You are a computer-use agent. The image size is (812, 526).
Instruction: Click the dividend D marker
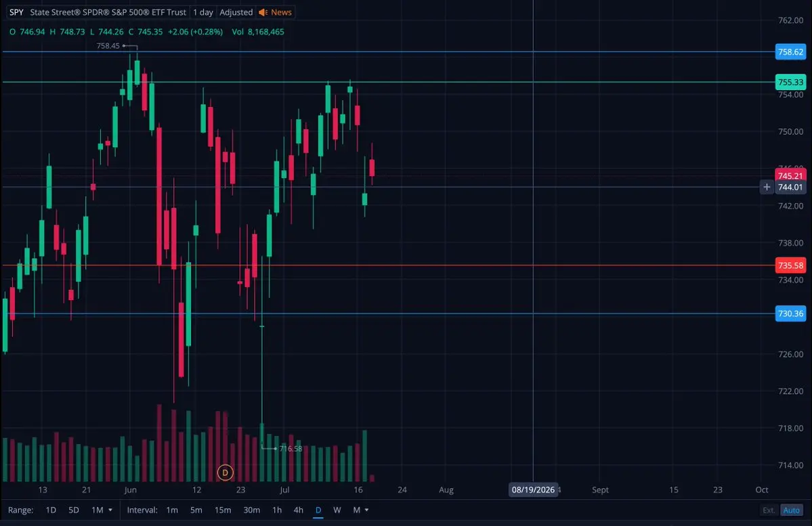click(x=225, y=472)
